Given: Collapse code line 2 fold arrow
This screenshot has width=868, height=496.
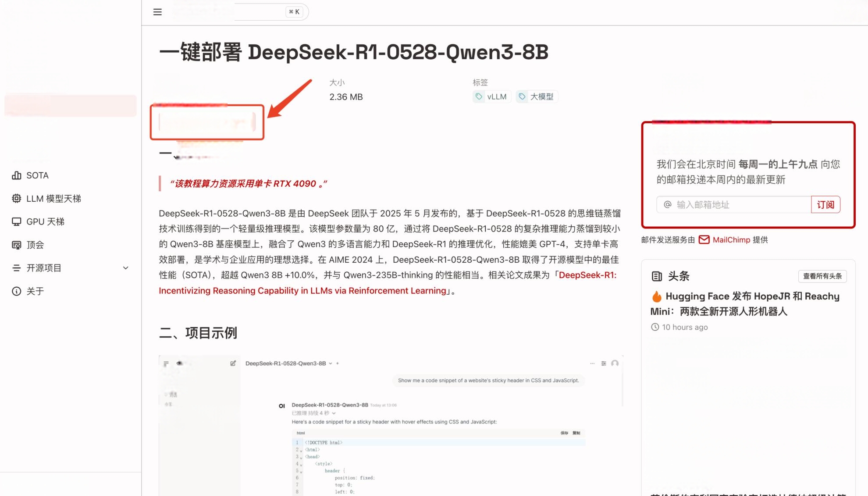Looking at the screenshot, I should pos(301,450).
